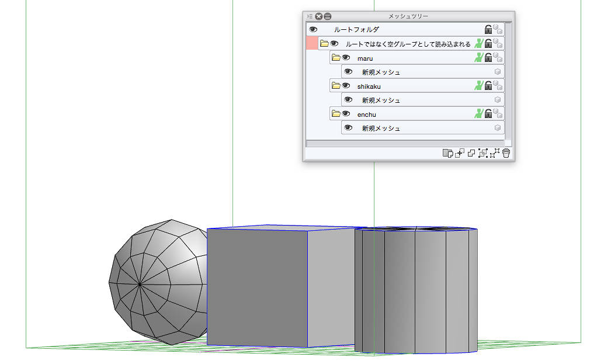Close the メッシュツリー panel

tap(319, 16)
